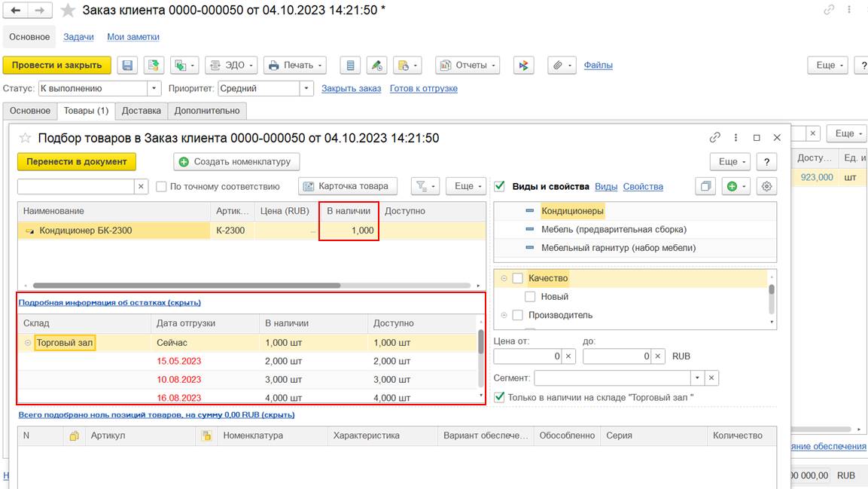The image size is (868, 489).
Task: Open the Приоритет dropdown list
Action: click(306, 88)
